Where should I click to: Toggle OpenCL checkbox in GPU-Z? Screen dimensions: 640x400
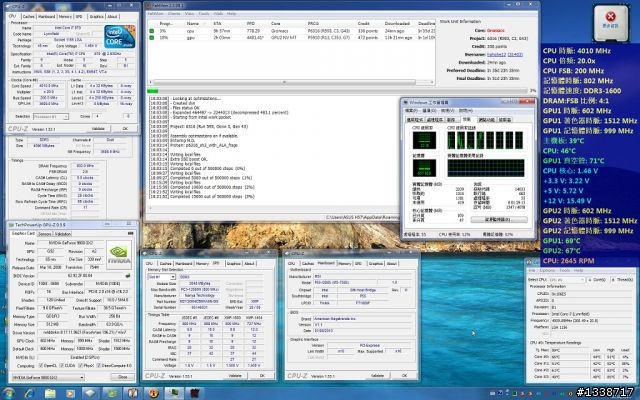[41, 366]
